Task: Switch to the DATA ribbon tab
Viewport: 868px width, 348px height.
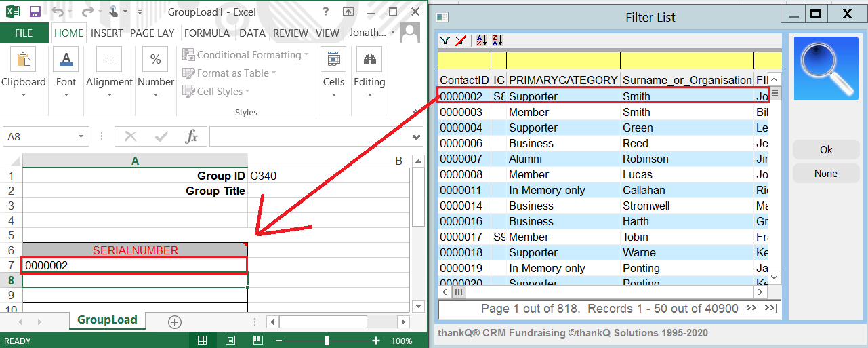Action: pos(252,33)
